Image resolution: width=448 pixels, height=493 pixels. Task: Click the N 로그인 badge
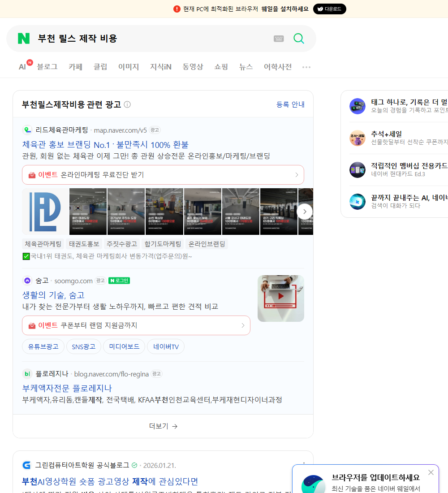click(119, 281)
